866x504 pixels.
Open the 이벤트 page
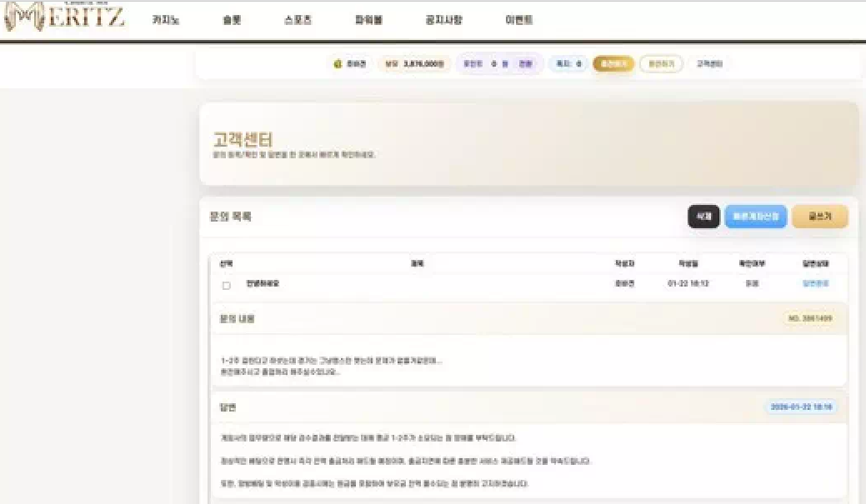(x=519, y=20)
